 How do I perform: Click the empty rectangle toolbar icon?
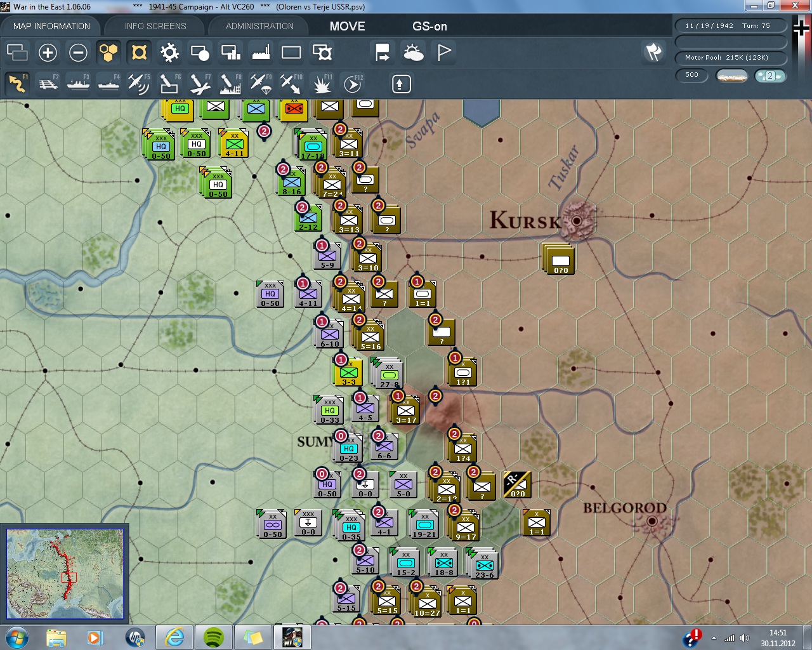[x=291, y=52]
